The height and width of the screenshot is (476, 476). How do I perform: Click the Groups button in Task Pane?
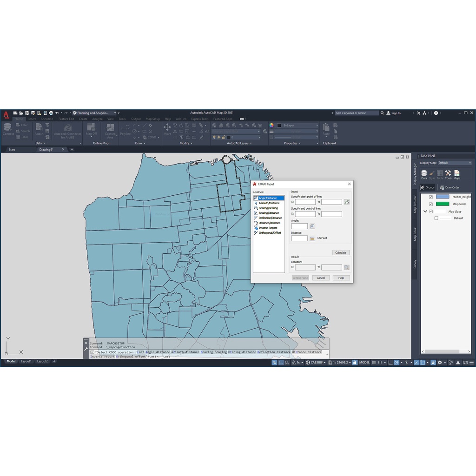tap(428, 187)
